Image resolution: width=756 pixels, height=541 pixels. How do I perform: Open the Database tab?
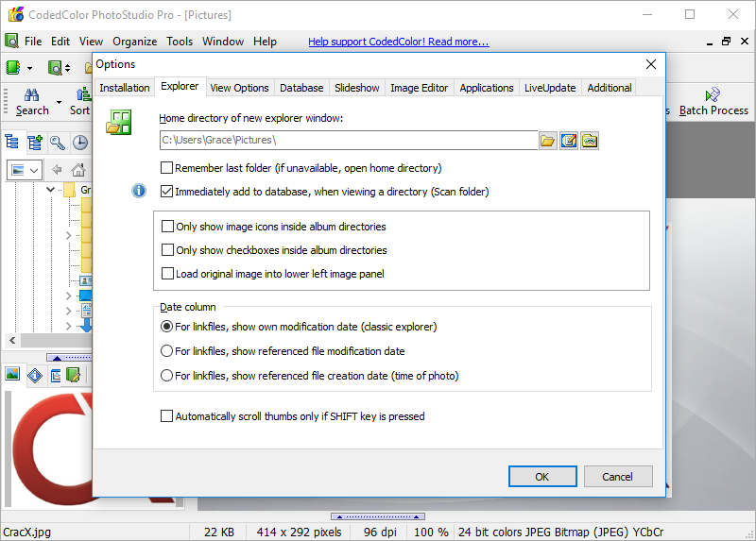pyautogui.click(x=301, y=88)
